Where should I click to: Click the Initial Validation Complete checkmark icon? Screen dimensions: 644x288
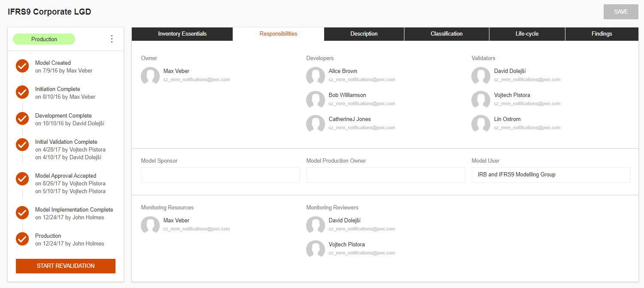(22, 145)
